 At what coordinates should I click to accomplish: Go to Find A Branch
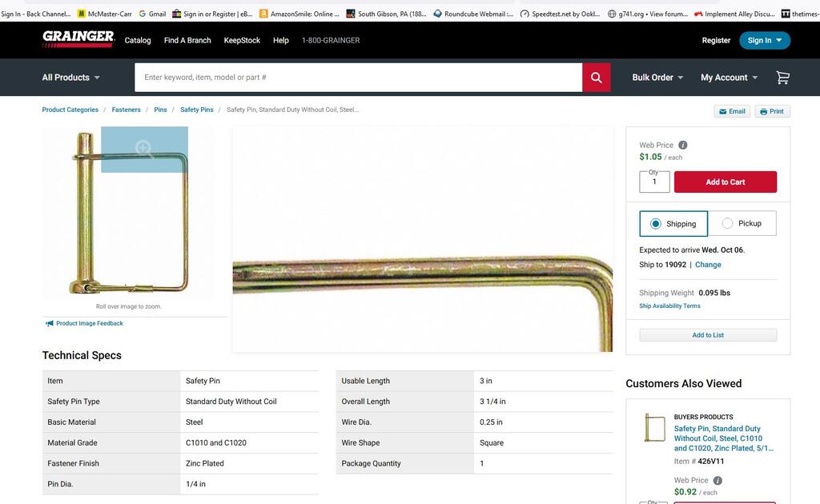(187, 40)
